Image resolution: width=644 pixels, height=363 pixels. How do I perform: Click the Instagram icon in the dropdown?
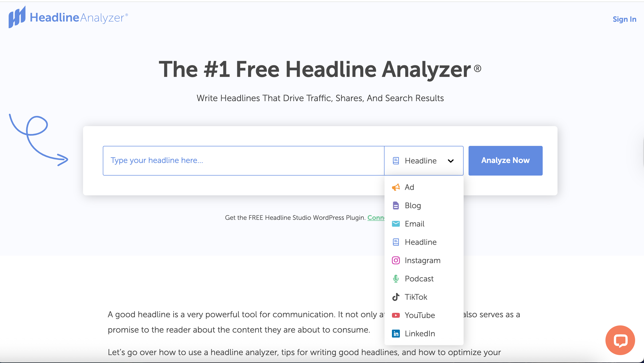[x=396, y=260]
